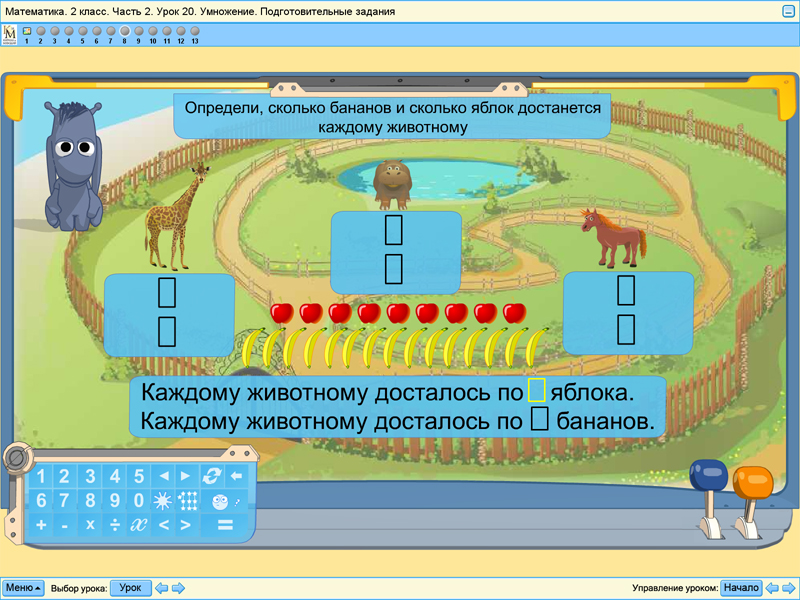Click the smiley face icon on the keypad
The image size is (800, 600).
(x=220, y=502)
